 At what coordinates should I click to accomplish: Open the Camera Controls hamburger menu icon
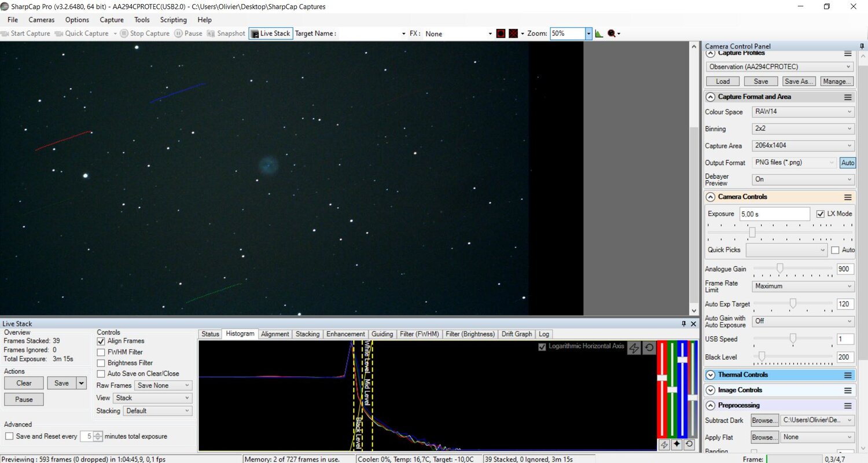(848, 197)
